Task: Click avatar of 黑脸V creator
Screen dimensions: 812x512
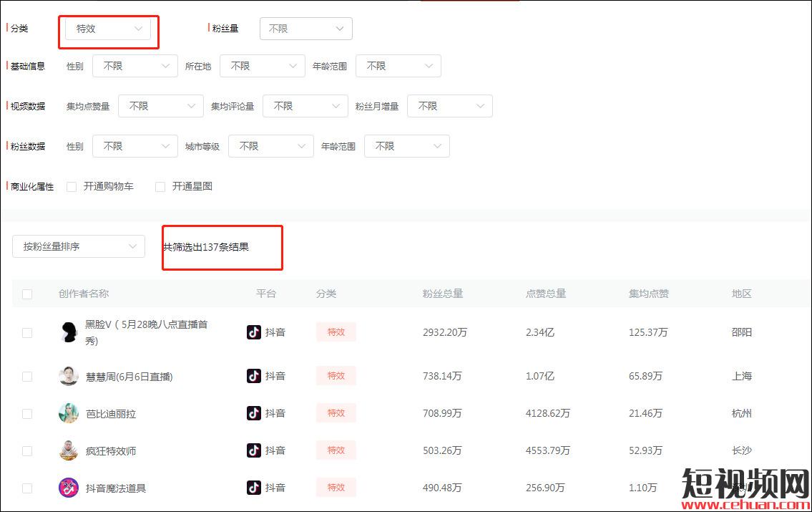Action: 69,332
